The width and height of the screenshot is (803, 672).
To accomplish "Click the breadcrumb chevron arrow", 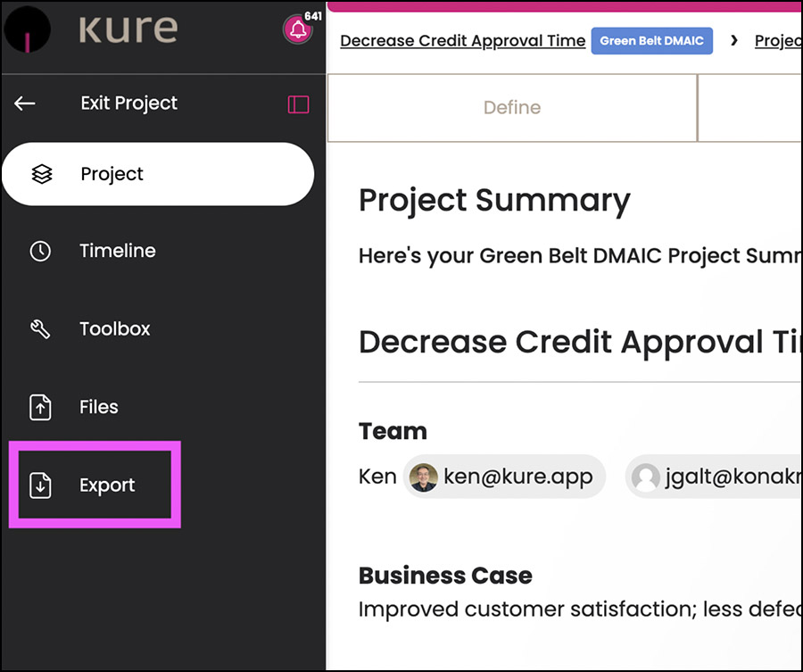I will coord(734,40).
